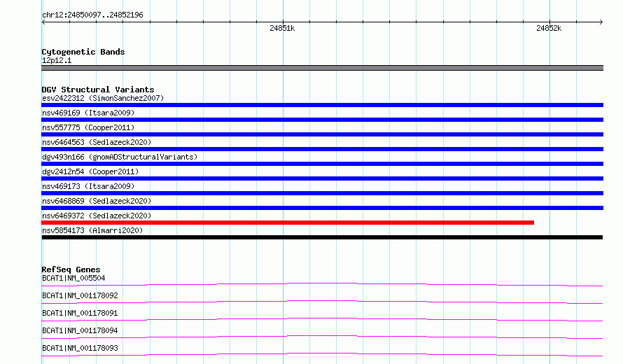Image resolution: width=623 pixels, height=364 pixels.
Task: Open the dgv2412n54 (Cooper2011) variant bar
Action: pos(322,178)
